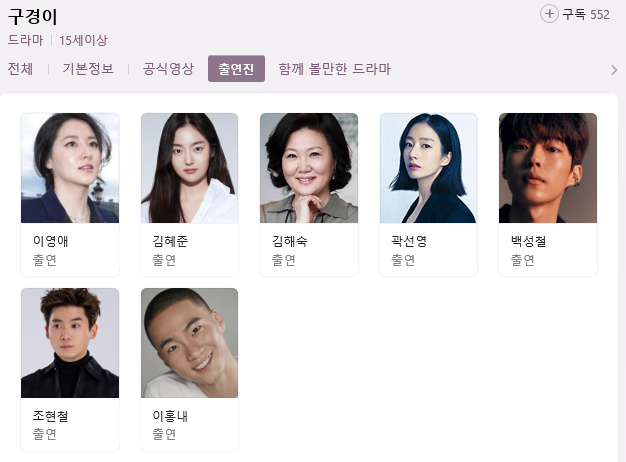
Task: Click the 김혜준 name link
Action: 170,241
